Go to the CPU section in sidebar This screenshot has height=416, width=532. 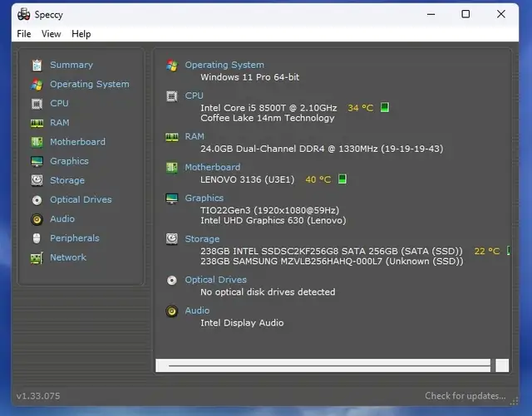coord(59,103)
